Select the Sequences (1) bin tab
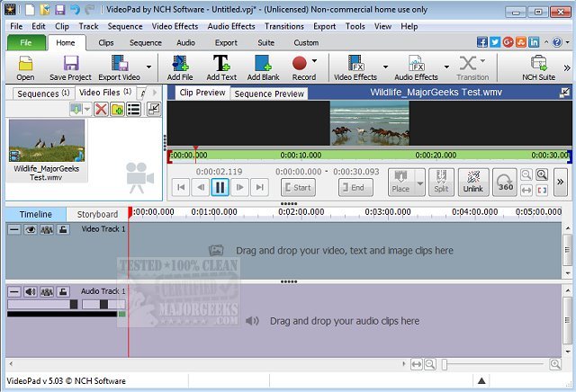576x392 pixels. (x=43, y=94)
